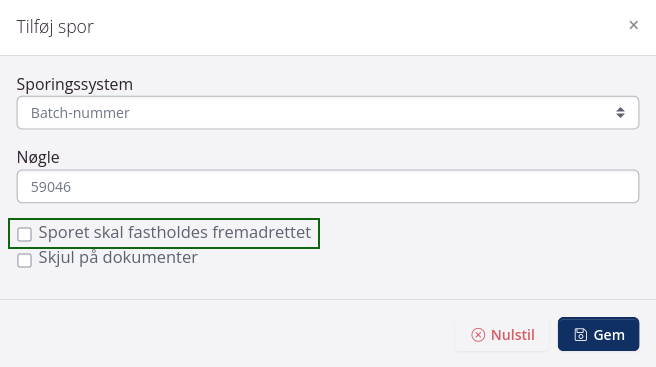
Task: Click the floppy disk icon on Gem
Action: [581, 334]
